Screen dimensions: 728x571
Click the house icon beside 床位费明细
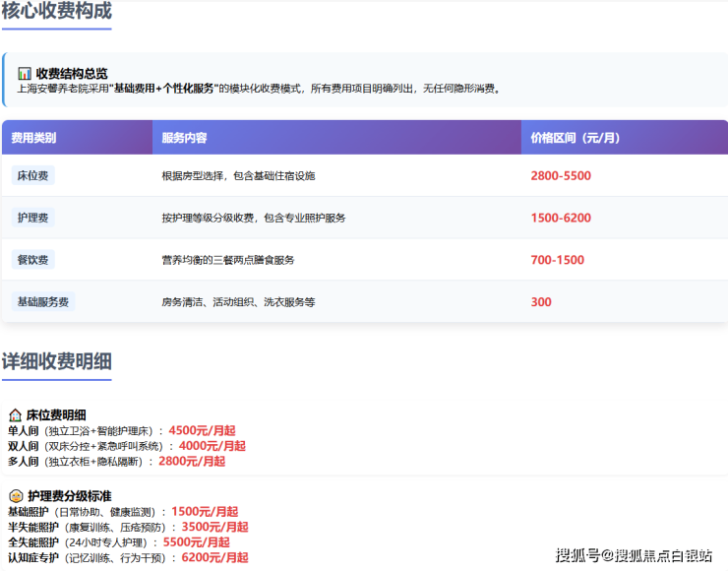[x=15, y=415]
